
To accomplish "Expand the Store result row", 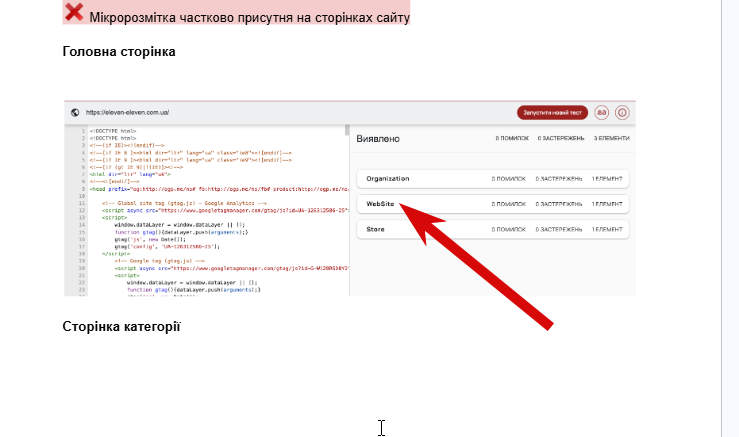I will point(493,230).
